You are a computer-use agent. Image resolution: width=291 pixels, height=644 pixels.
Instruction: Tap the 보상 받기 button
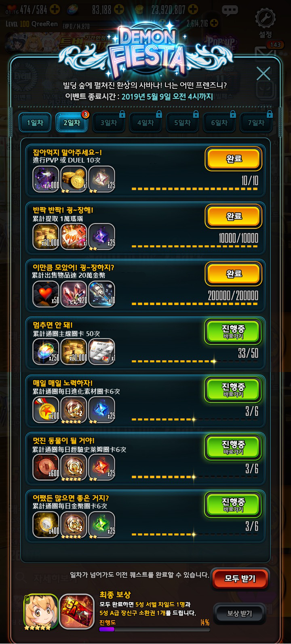(240, 614)
